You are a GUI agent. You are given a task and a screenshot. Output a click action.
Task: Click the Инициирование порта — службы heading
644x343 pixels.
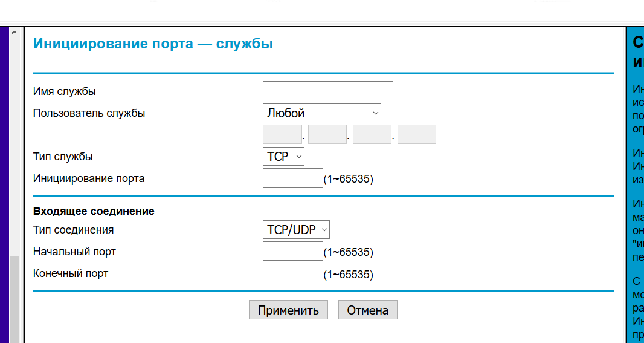click(x=153, y=44)
